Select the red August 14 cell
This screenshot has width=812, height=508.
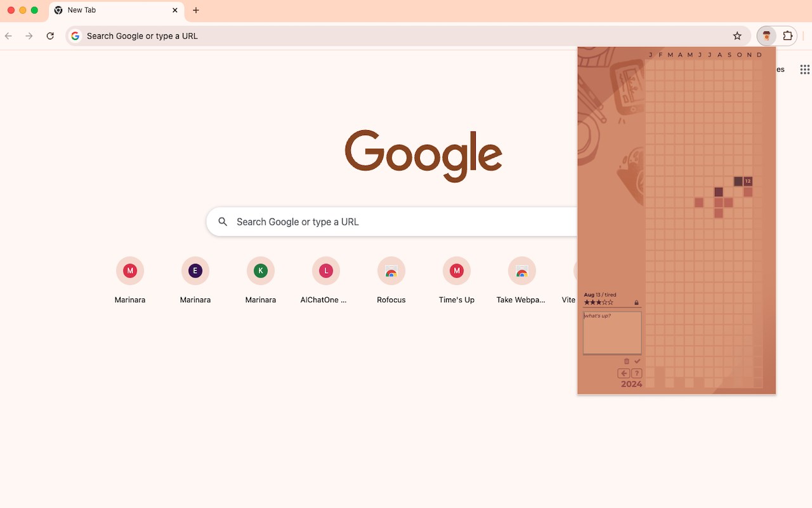(719, 203)
